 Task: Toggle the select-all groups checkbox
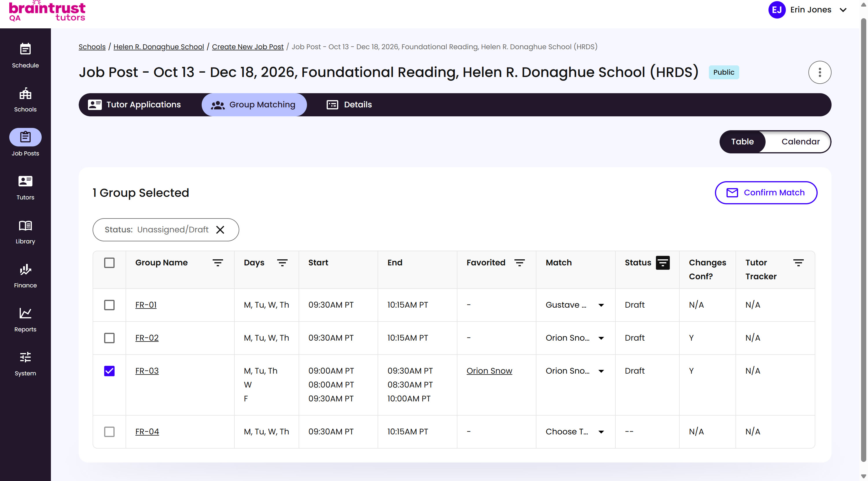109,262
